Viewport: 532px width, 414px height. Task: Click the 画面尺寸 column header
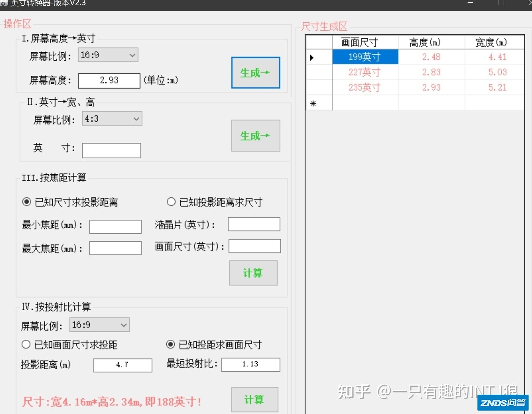tap(365, 42)
